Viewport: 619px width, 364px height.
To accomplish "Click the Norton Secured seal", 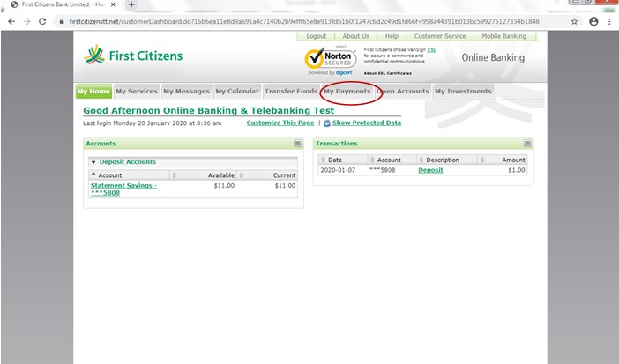I will pyautogui.click(x=330, y=59).
